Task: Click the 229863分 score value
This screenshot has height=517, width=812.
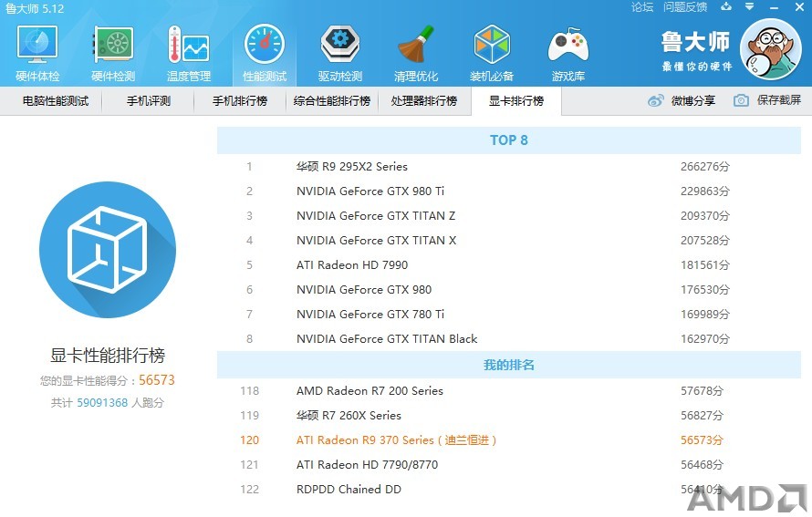Action: click(705, 191)
